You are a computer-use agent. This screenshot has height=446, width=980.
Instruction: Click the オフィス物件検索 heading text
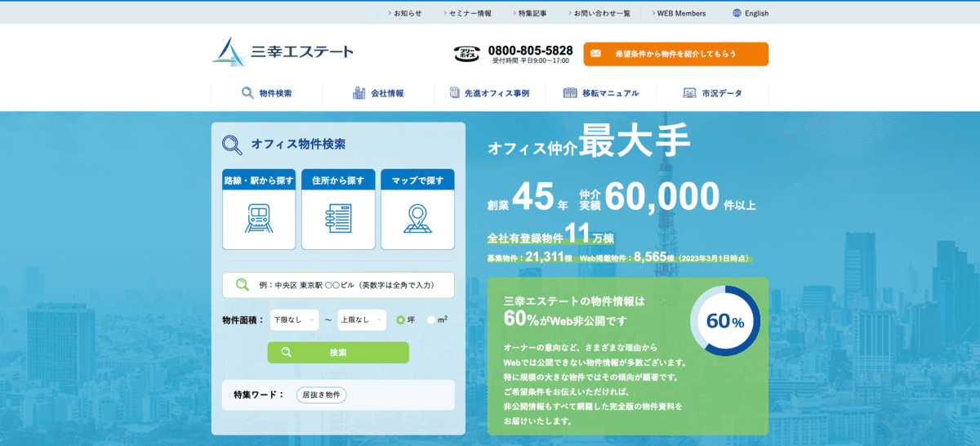[298, 145]
